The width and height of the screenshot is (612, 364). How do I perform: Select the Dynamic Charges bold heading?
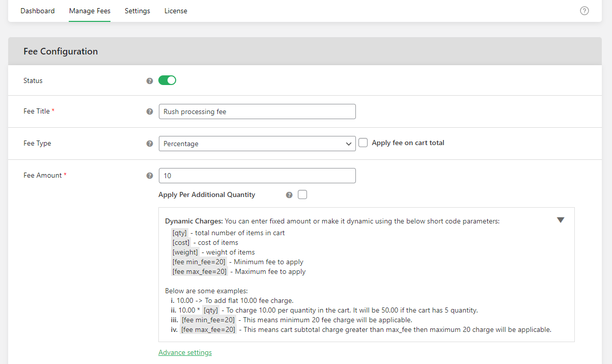(194, 221)
